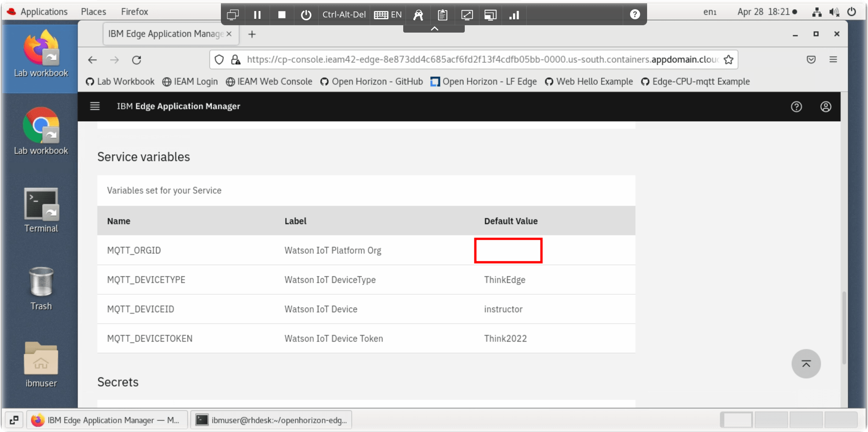Click the Default Value column header

tap(511, 221)
